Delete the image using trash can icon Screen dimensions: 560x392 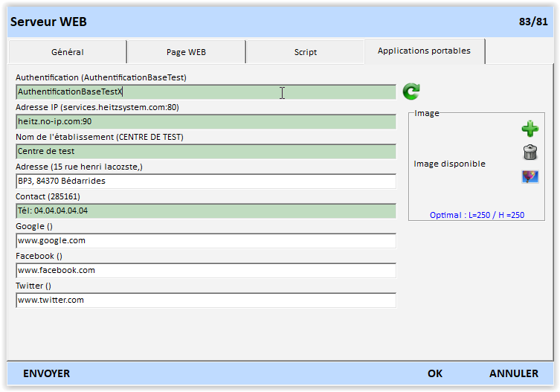(x=530, y=152)
